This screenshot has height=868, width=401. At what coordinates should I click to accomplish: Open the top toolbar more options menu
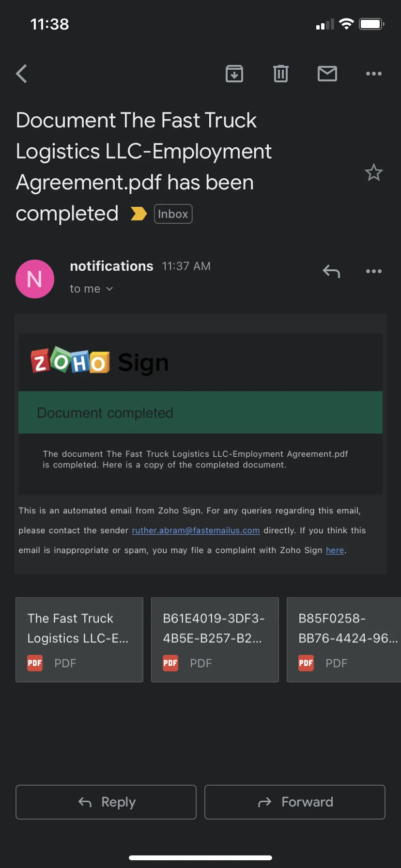[x=374, y=74]
